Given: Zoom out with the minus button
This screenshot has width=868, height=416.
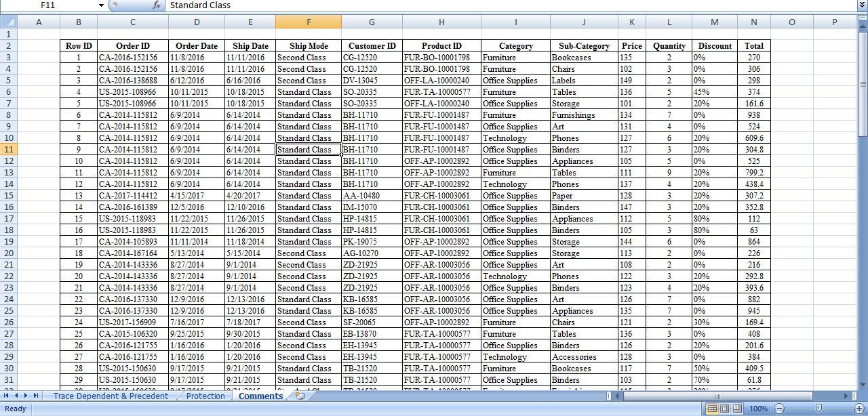Looking at the screenshot, I should pyautogui.click(x=779, y=409).
